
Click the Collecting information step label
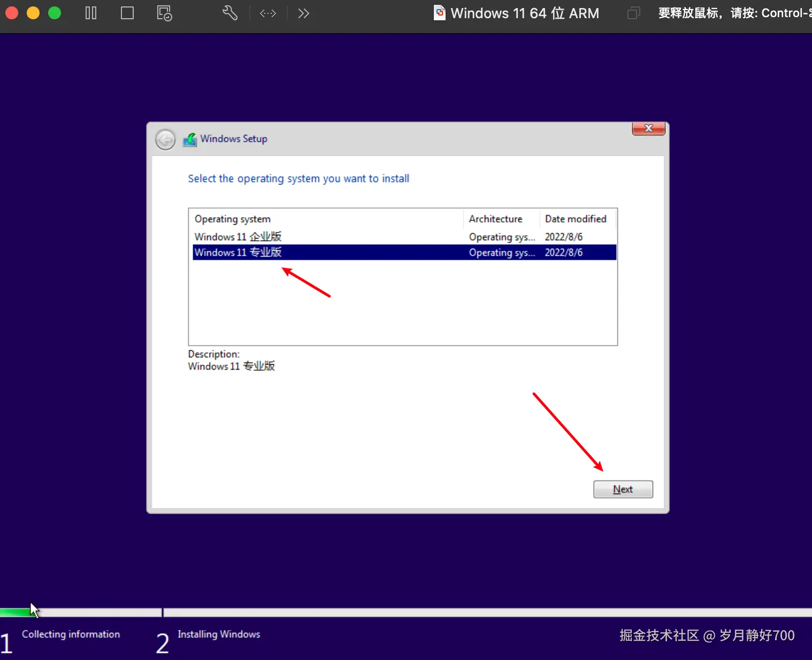[x=71, y=634]
